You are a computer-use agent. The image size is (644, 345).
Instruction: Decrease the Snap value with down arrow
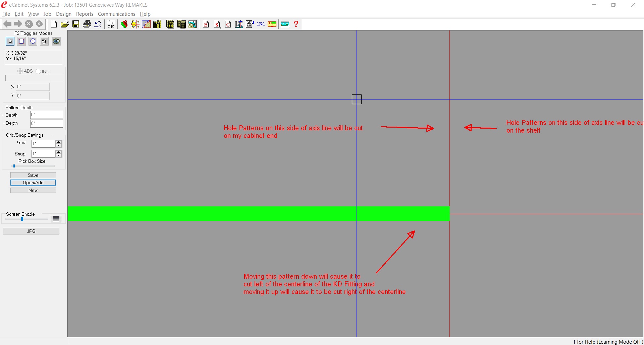(x=59, y=155)
